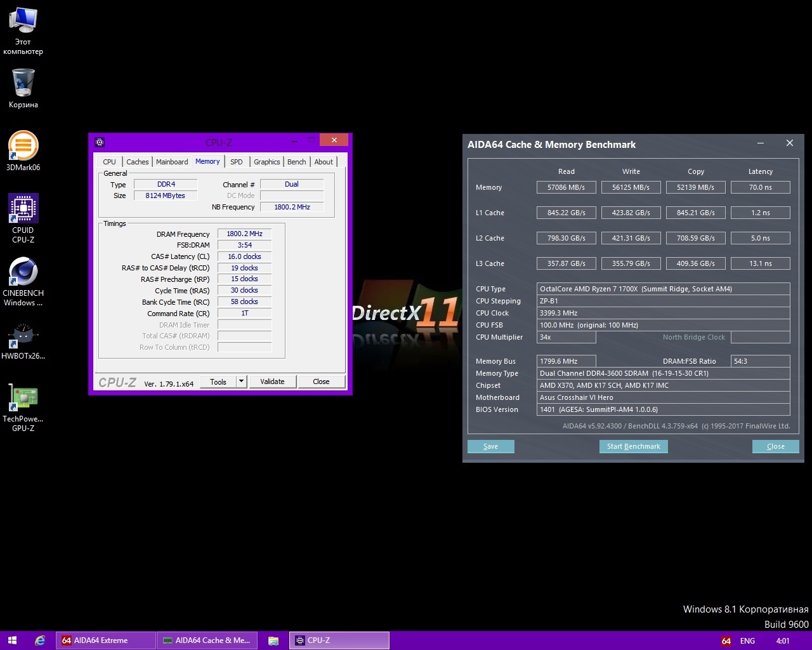Click L3 Cache Copy 409.36 GB/s

pyautogui.click(x=696, y=263)
